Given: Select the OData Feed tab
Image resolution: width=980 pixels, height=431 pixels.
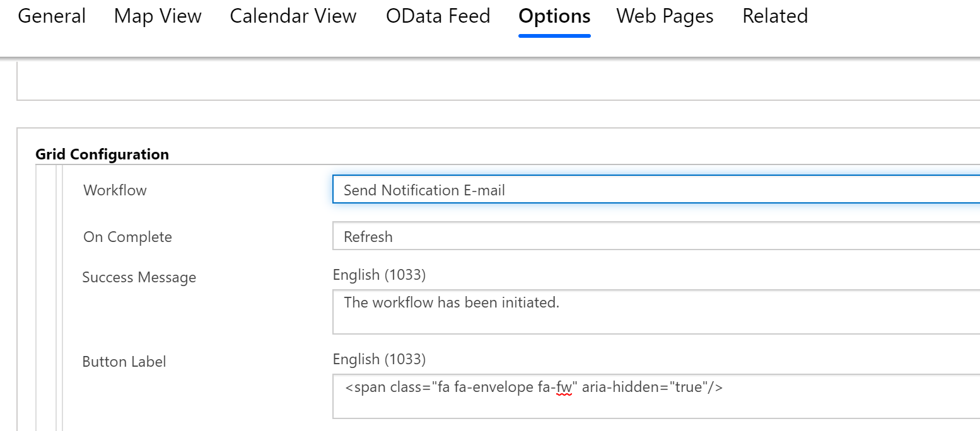Looking at the screenshot, I should click(438, 16).
